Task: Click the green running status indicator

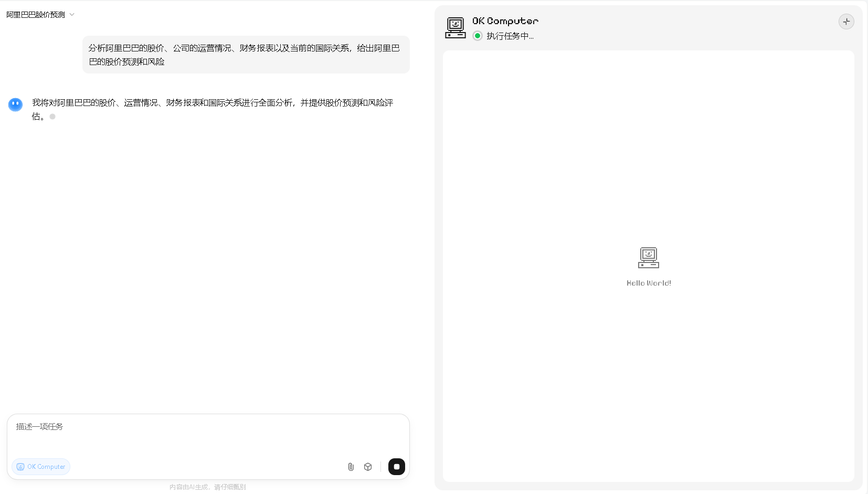Action: coord(477,36)
